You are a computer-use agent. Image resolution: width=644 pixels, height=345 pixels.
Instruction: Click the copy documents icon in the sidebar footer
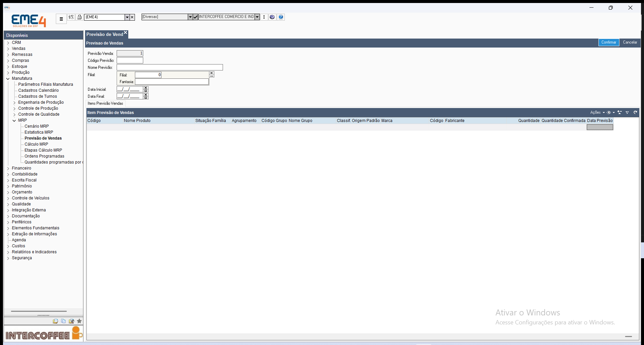[63, 321]
